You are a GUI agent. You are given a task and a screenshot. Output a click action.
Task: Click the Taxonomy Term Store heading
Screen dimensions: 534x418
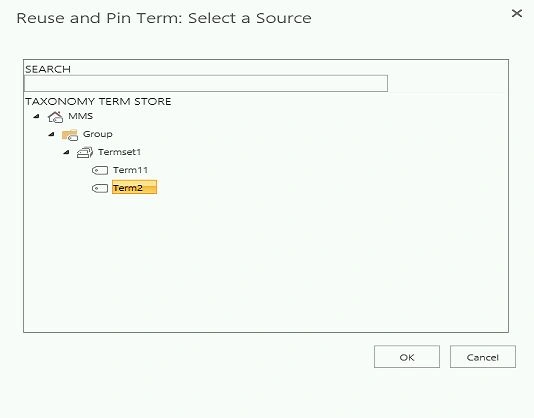click(x=98, y=102)
